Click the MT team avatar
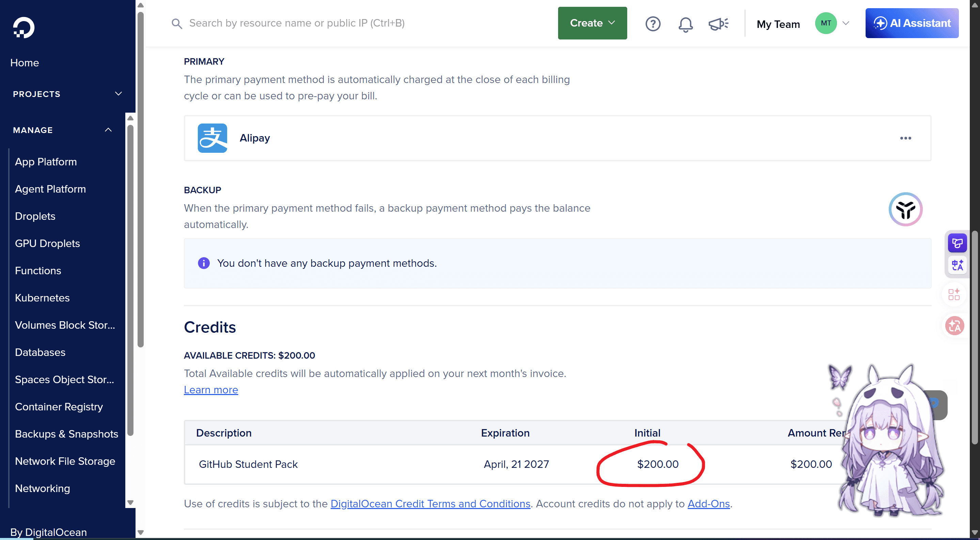 [826, 23]
